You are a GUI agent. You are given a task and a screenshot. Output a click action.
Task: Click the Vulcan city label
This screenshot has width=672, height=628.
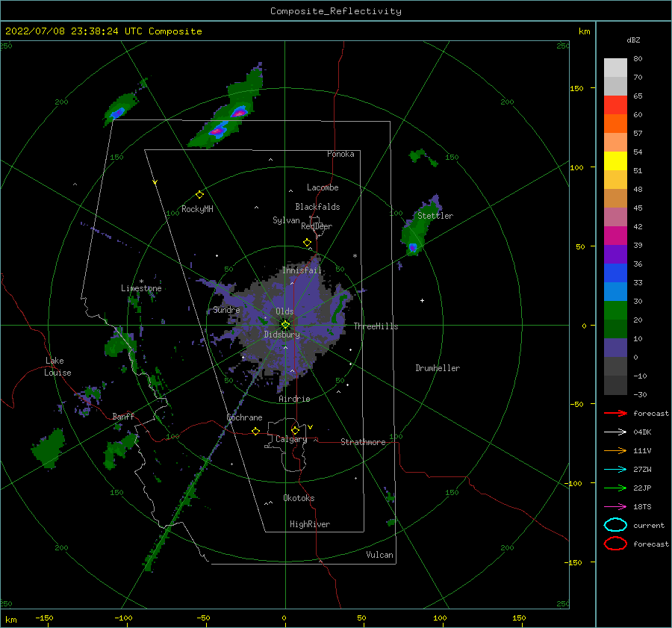pos(380,555)
